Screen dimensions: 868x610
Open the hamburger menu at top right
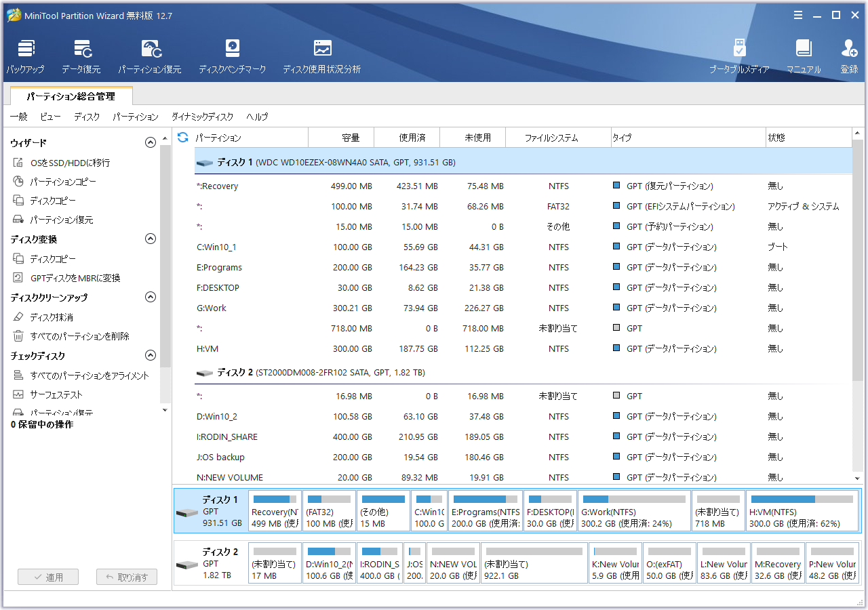(798, 14)
